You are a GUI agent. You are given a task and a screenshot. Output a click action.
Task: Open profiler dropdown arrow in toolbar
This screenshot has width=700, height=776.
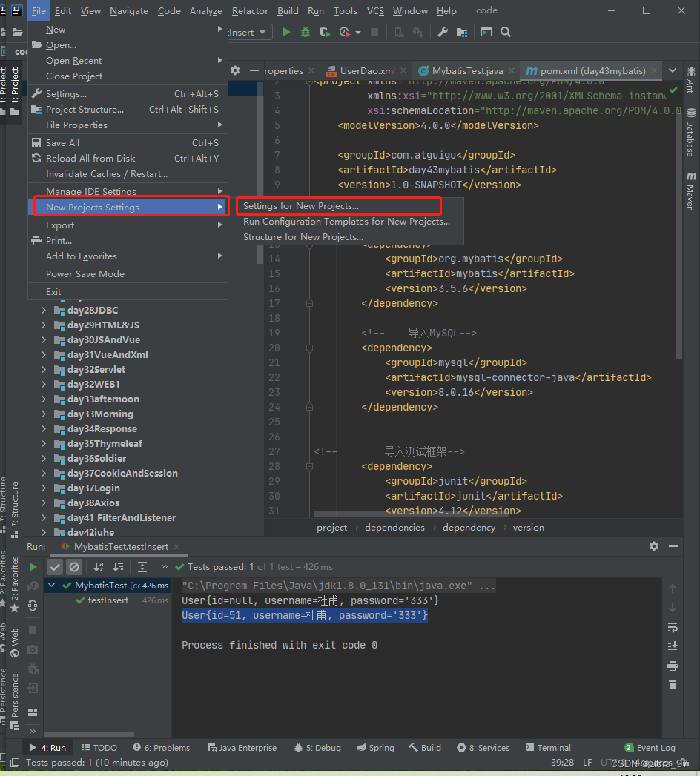(358, 33)
